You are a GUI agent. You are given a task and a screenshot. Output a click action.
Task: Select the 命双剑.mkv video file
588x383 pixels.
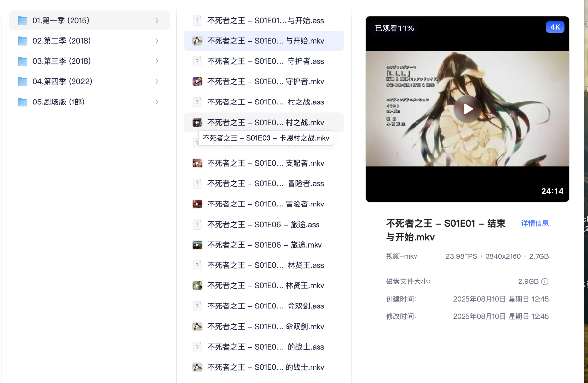(265, 327)
